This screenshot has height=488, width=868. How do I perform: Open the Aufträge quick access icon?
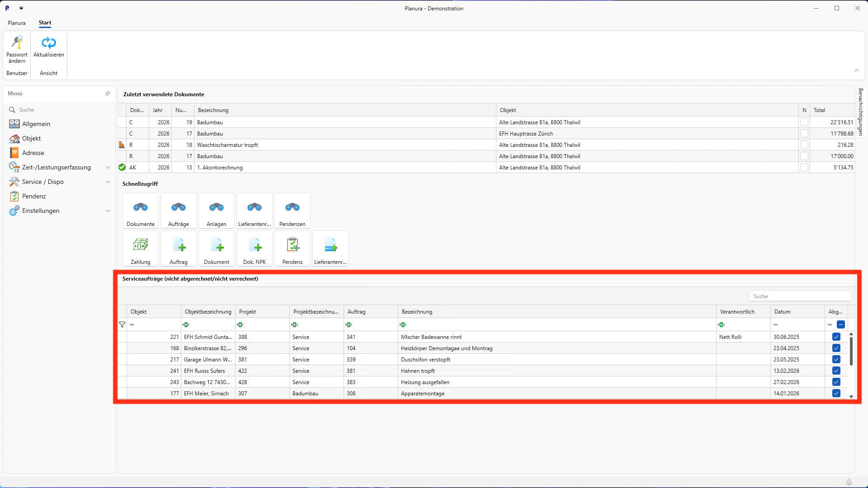[x=178, y=211]
